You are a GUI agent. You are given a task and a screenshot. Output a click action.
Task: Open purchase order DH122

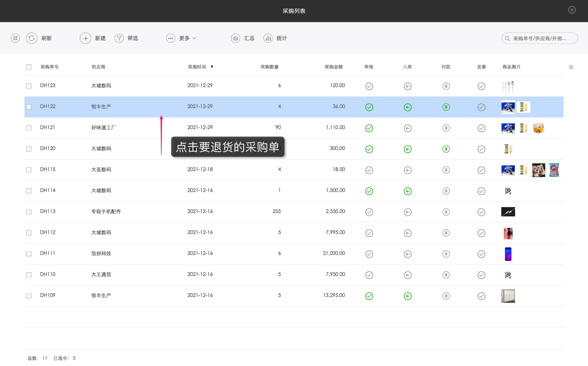294,107
